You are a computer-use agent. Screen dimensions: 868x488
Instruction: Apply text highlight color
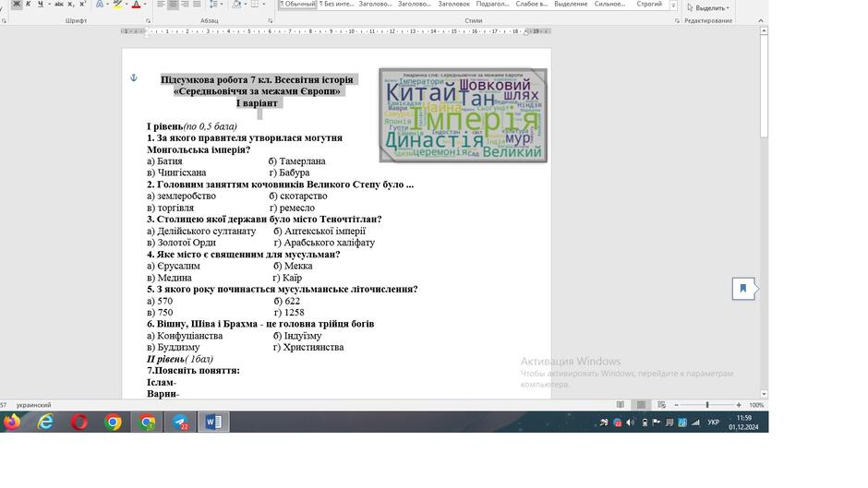coord(116,4)
